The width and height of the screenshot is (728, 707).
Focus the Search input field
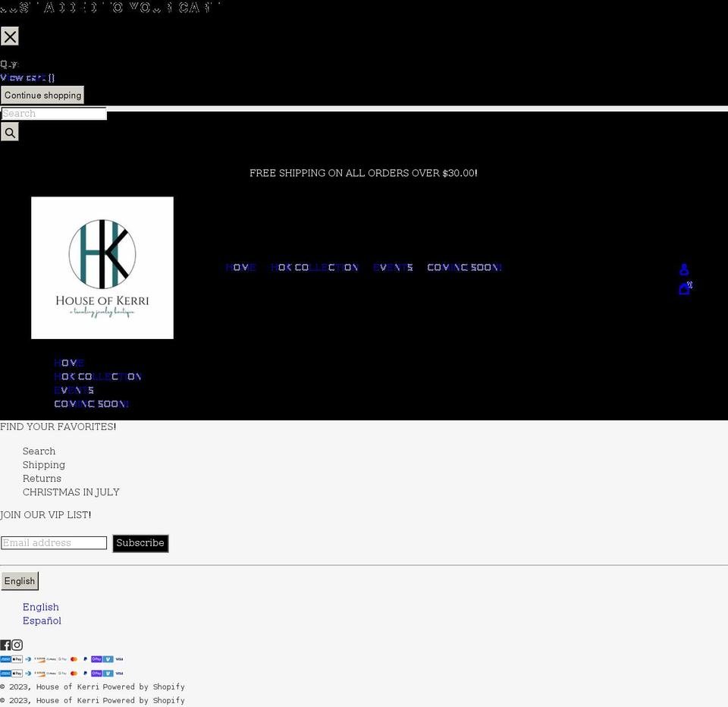click(x=54, y=113)
